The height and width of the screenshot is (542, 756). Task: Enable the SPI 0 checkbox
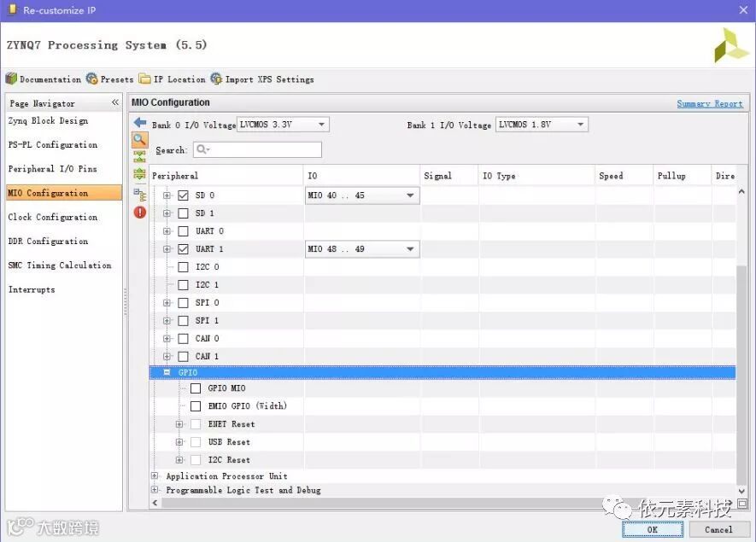tap(183, 302)
